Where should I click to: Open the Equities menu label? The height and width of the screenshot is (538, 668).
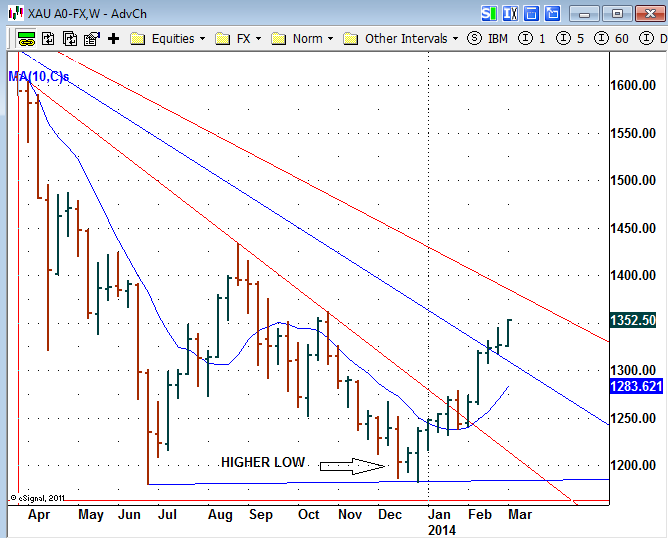[x=173, y=39]
